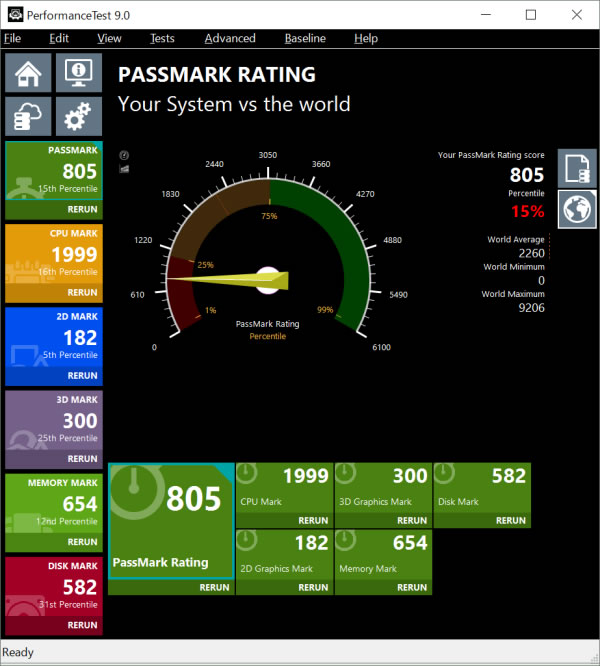Click the "CPU Mark" label in bottom tile
600x666 pixels.
[x=261, y=502]
